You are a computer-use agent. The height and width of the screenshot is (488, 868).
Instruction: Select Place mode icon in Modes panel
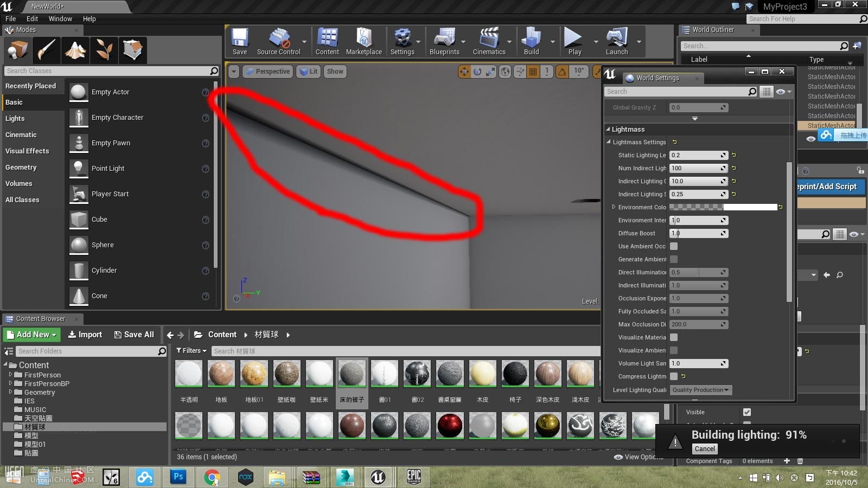coord(17,50)
